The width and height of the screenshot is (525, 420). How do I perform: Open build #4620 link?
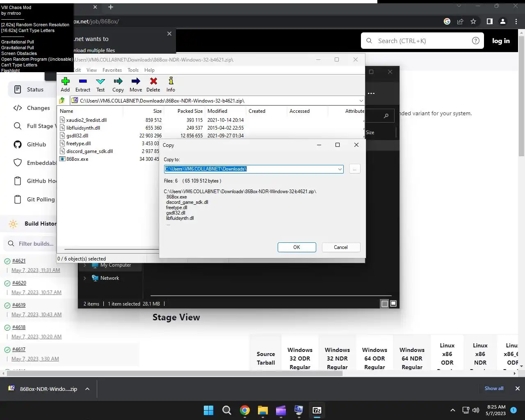click(19, 283)
